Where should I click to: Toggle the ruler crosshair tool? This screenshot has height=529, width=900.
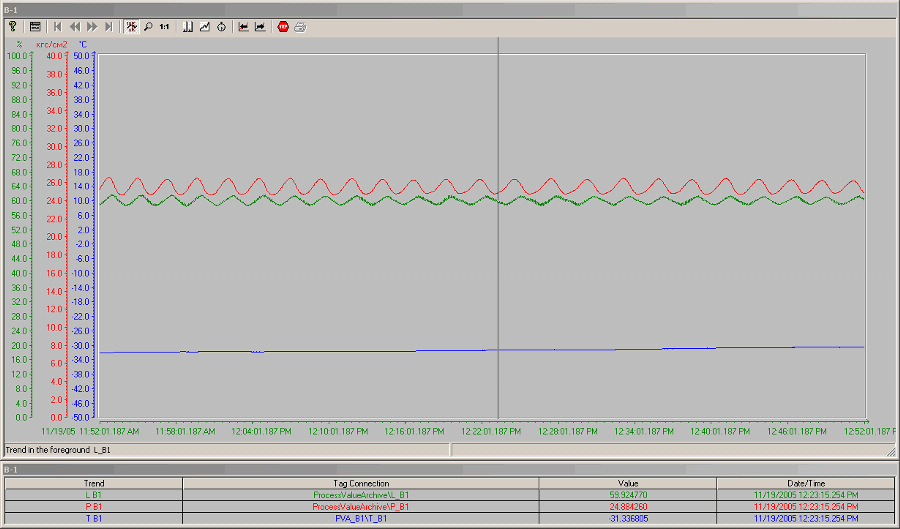click(131, 27)
